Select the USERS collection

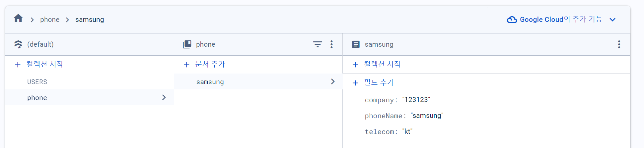tap(37, 82)
